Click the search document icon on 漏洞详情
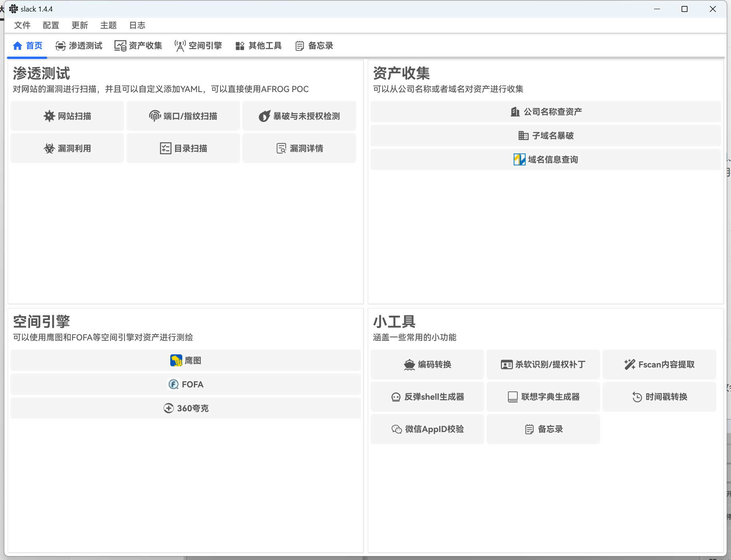This screenshot has height=560, width=731. click(x=282, y=148)
